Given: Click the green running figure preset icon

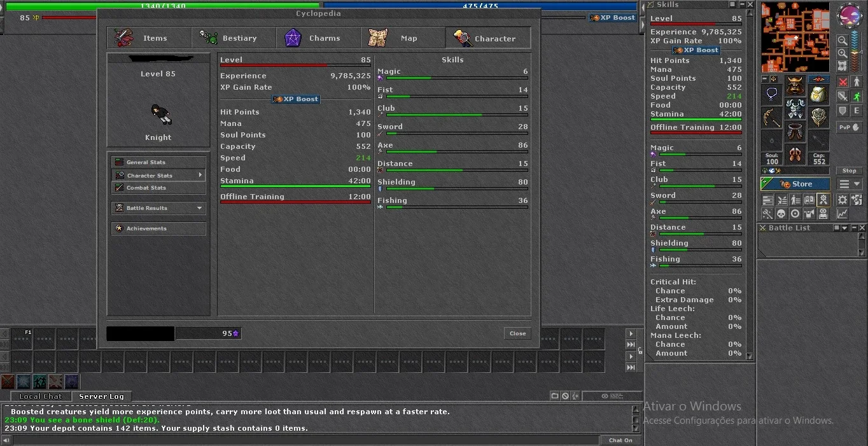Looking at the screenshot, I should pyautogui.click(x=39, y=382).
